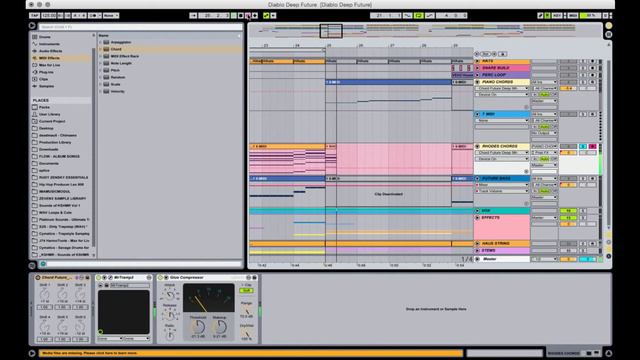Toggle the green automation arm button
Screen dimensions: 640x360
pos(266,16)
